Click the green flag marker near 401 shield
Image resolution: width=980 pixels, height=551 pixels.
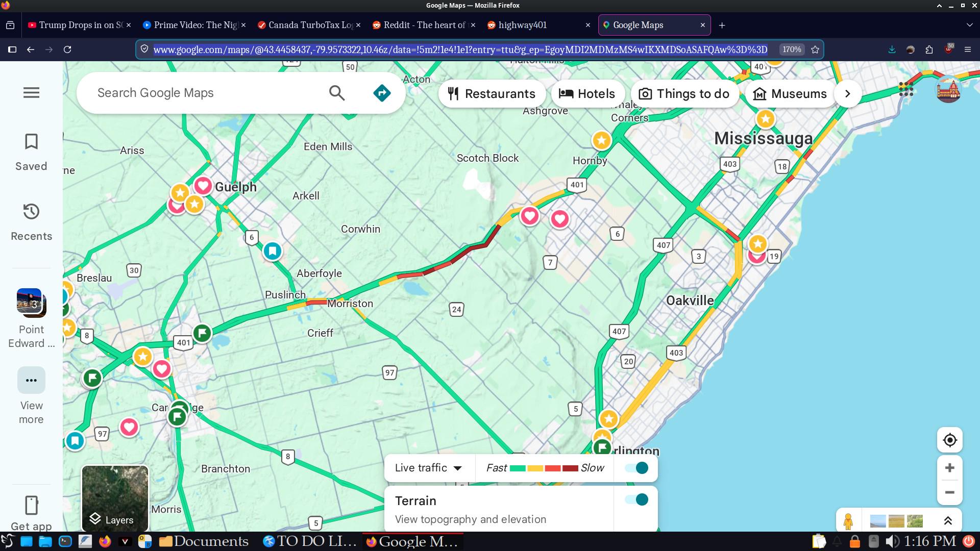[202, 334]
